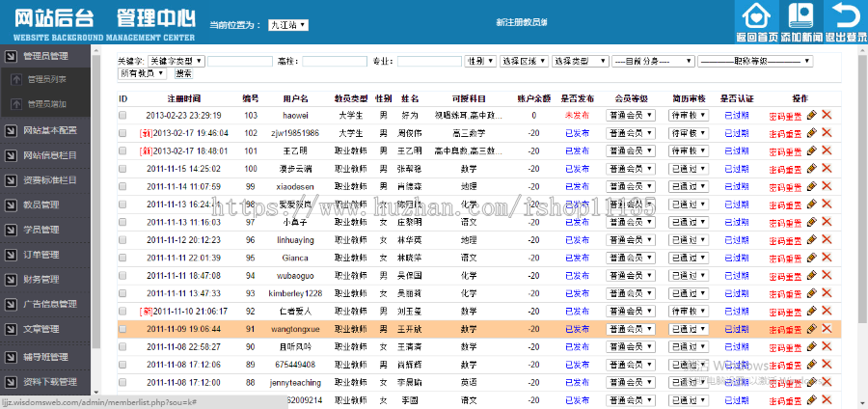868x409 pixels.
Task: Click 密码重置 for wangtongxue
Action: tap(785, 329)
